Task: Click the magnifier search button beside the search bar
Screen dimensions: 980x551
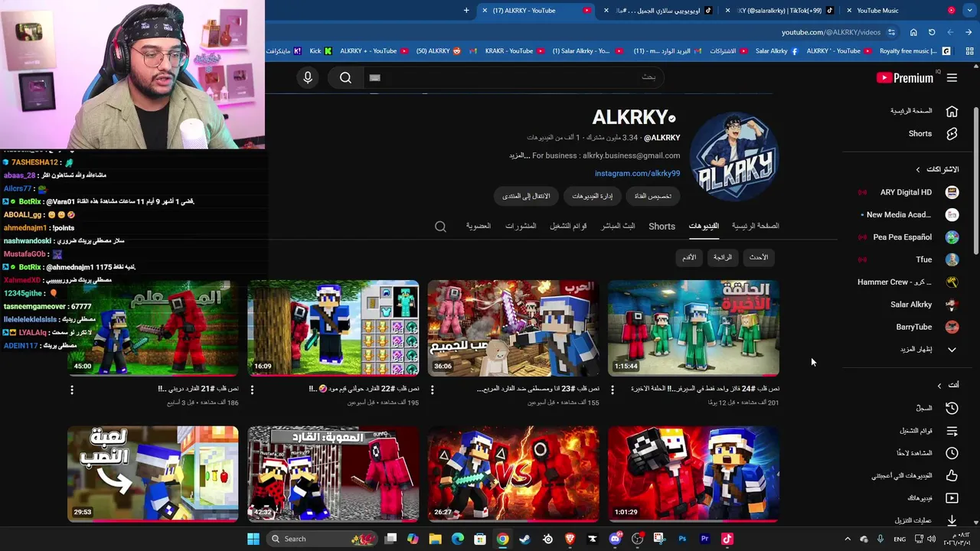Action: (x=345, y=77)
